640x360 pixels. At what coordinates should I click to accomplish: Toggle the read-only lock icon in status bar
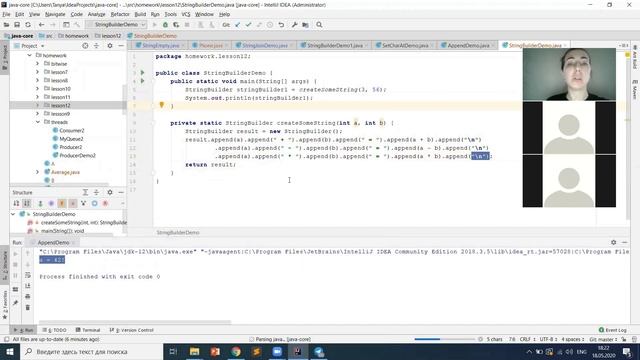[624, 339]
